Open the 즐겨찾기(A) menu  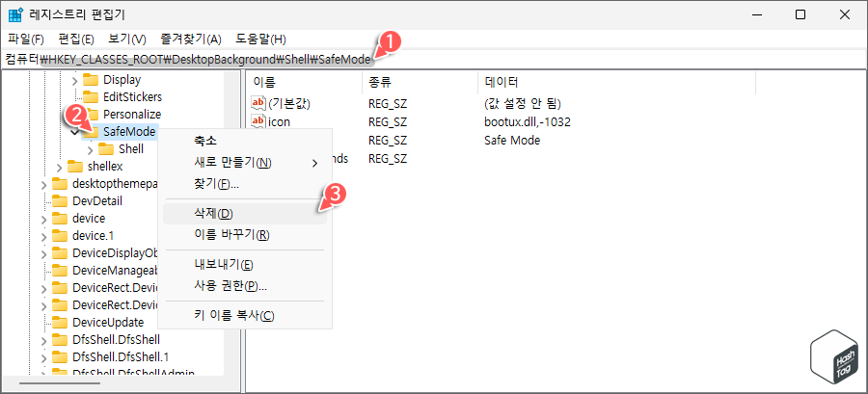(x=191, y=39)
